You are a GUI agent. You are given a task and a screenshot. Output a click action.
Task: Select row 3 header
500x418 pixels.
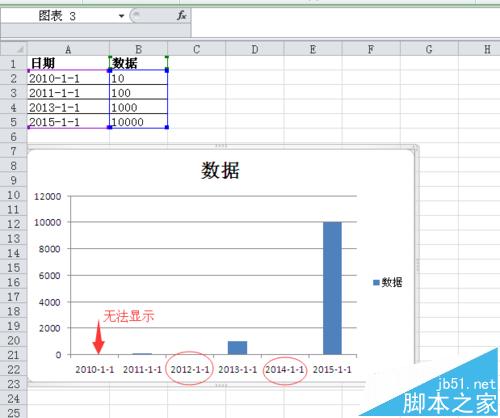13,93
